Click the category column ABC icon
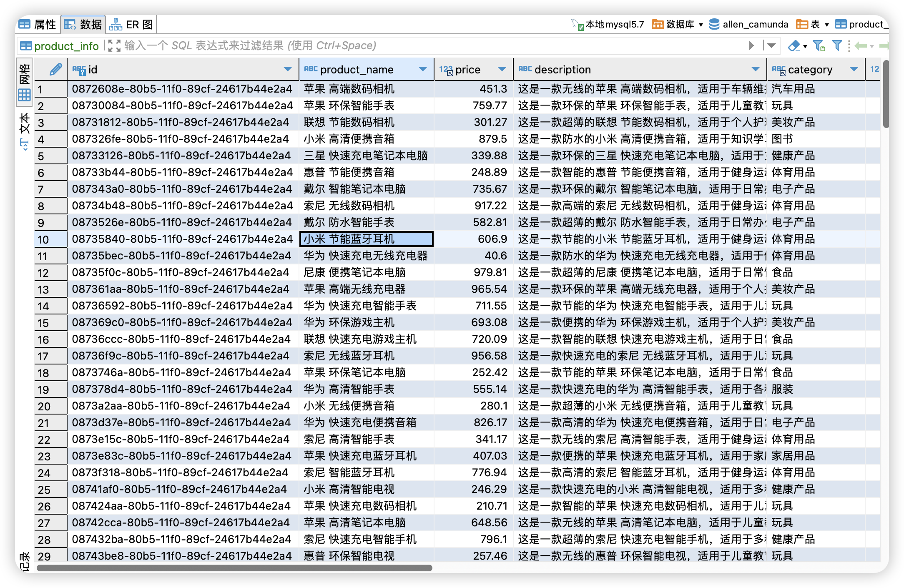 click(778, 70)
